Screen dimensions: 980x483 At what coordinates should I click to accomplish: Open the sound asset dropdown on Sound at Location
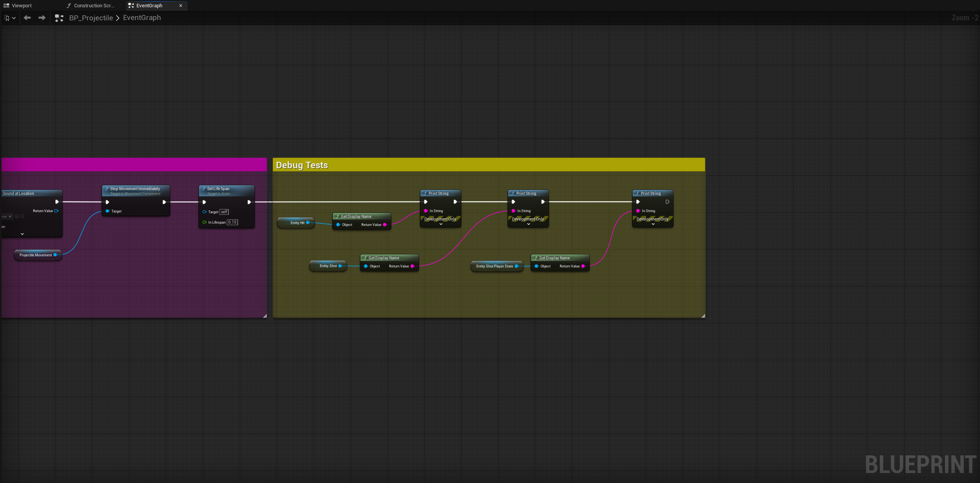[x=7, y=216]
